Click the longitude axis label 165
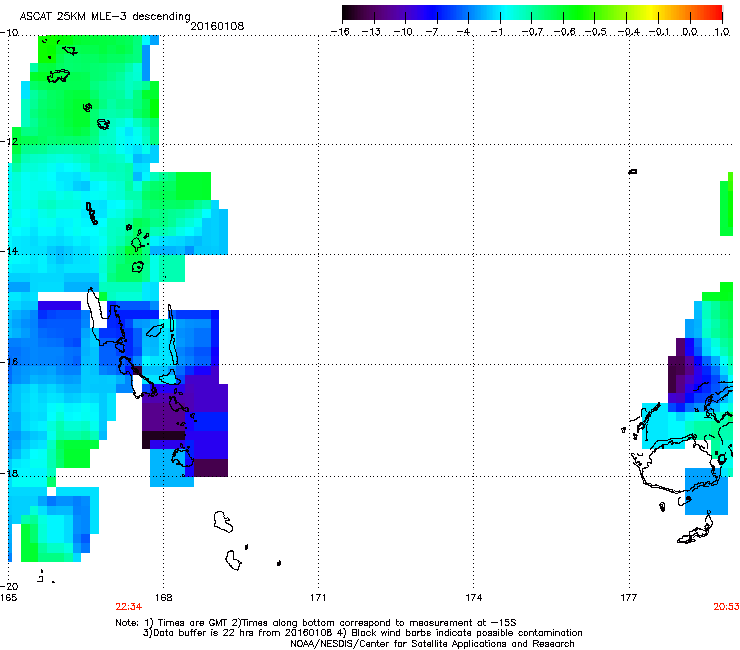The height and width of the screenshot is (650, 740). click(x=8, y=597)
